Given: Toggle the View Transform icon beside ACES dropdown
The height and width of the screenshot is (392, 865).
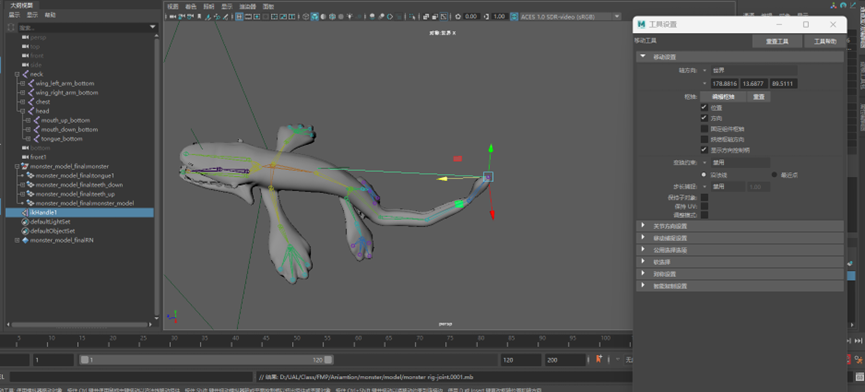Looking at the screenshot, I should tap(515, 17).
